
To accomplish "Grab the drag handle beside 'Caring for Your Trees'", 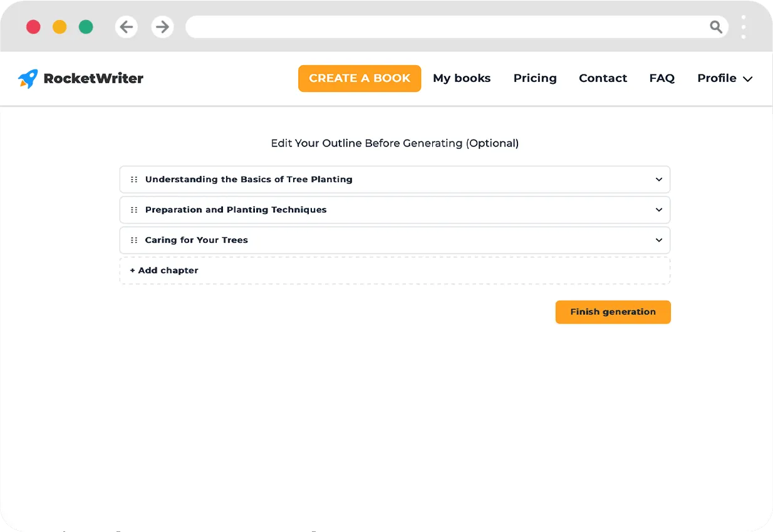I will click(133, 240).
